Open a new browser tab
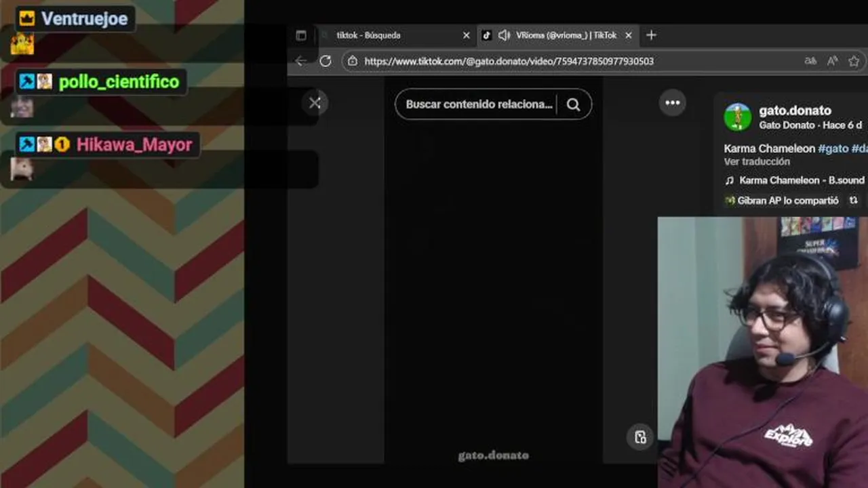 click(x=651, y=35)
